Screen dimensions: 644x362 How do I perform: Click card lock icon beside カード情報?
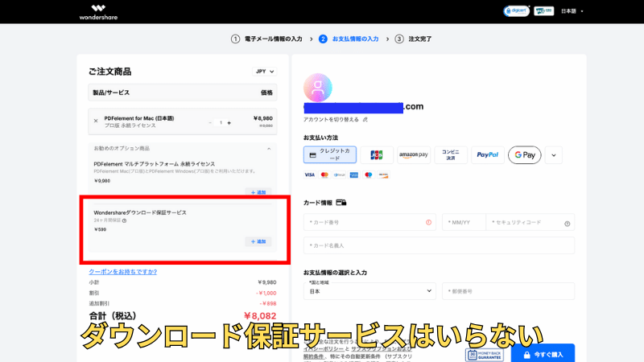(x=341, y=203)
